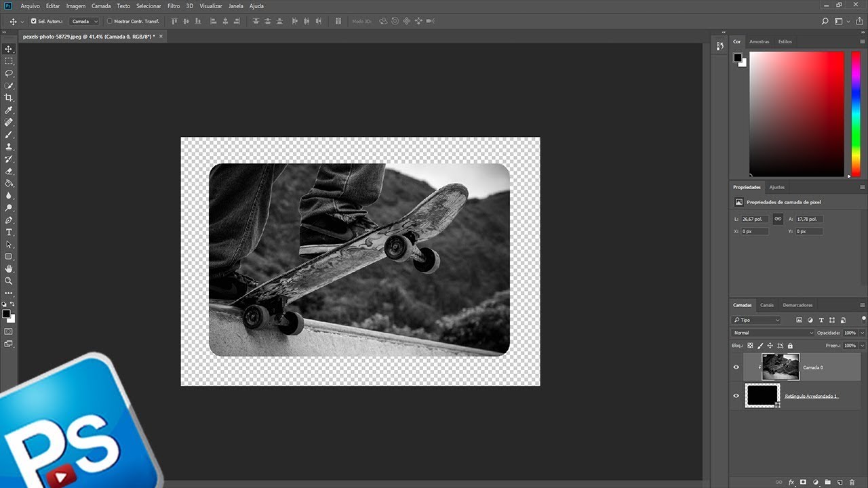Pick a color in the color field

(796, 115)
